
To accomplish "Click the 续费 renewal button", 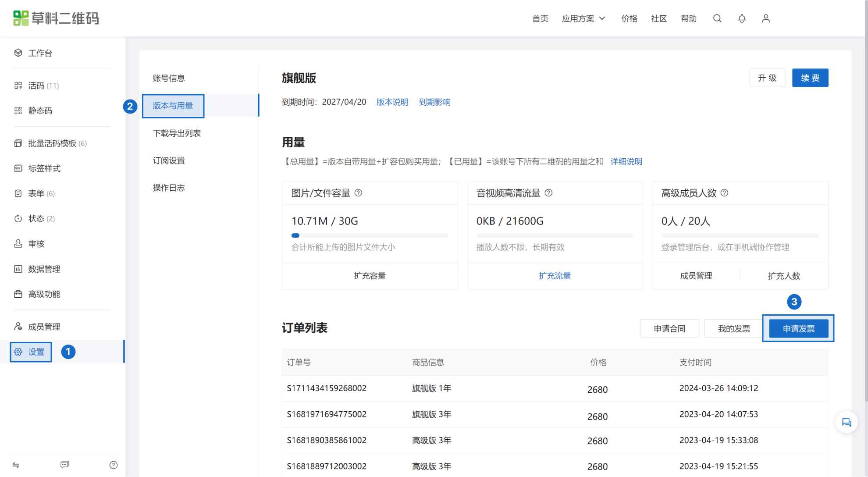I will tap(810, 78).
